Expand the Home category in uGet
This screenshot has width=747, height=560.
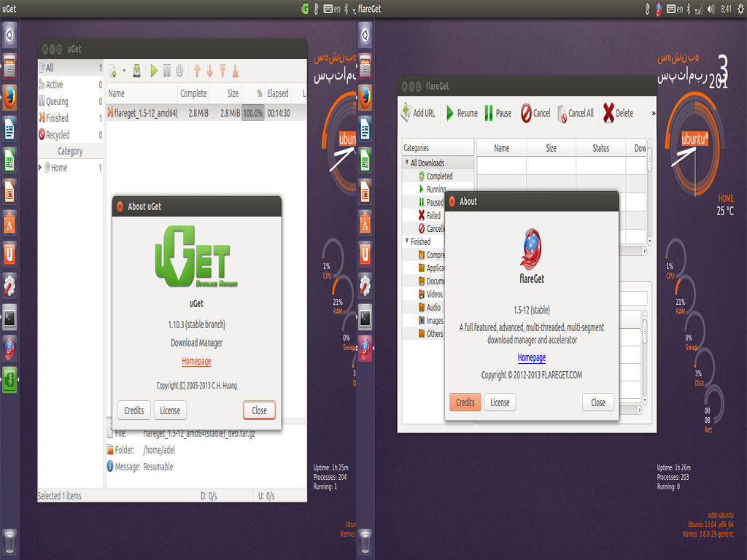click(x=41, y=168)
